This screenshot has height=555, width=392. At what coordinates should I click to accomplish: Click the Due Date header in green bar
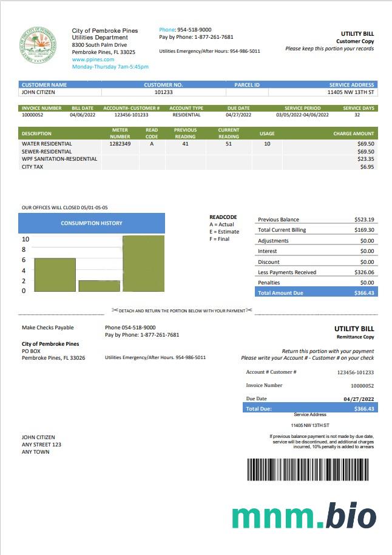pos(238,108)
